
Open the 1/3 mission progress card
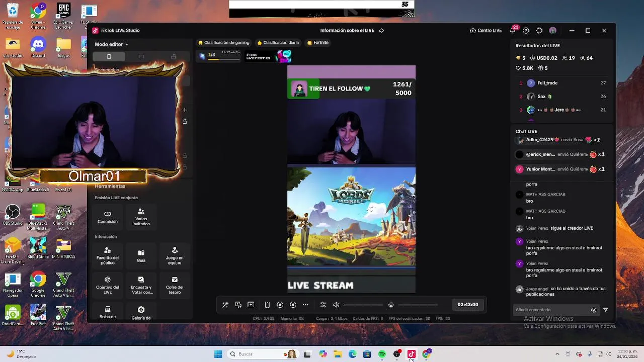click(x=220, y=56)
